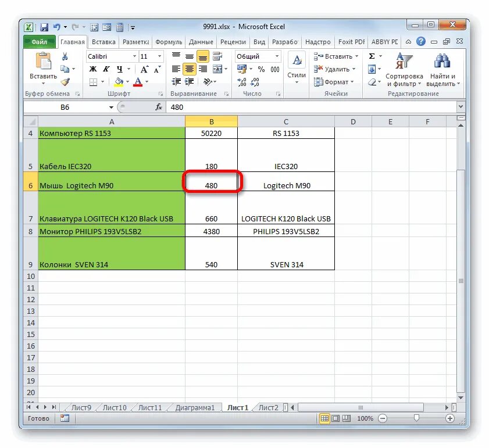The image size is (489, 448).
Task: Merge and center cells icon
Action: [x=217, y=69]
